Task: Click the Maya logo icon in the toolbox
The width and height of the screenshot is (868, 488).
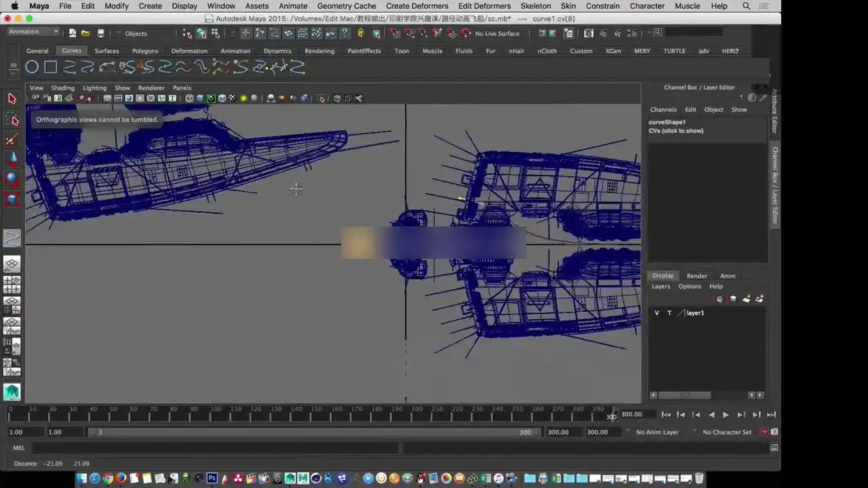Action: [12, 392]
